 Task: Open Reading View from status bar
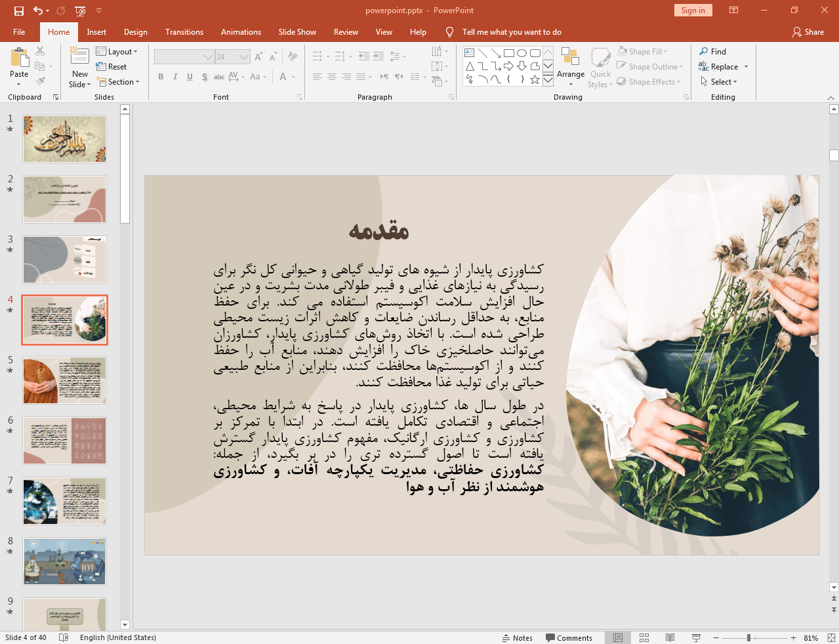[670, 637]
